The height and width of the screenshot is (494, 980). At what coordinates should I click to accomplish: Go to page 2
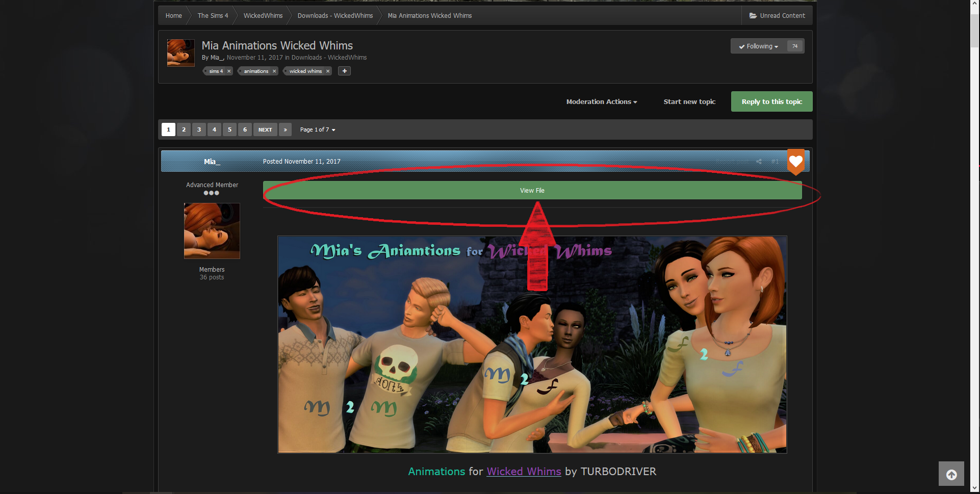pyautogui.click(x=184, y=129)
